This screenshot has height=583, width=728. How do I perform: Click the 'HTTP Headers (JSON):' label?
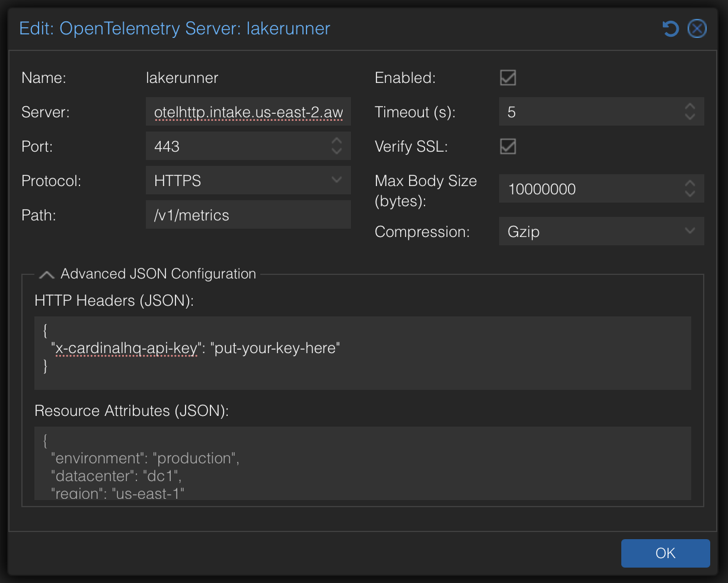[114, 300]
